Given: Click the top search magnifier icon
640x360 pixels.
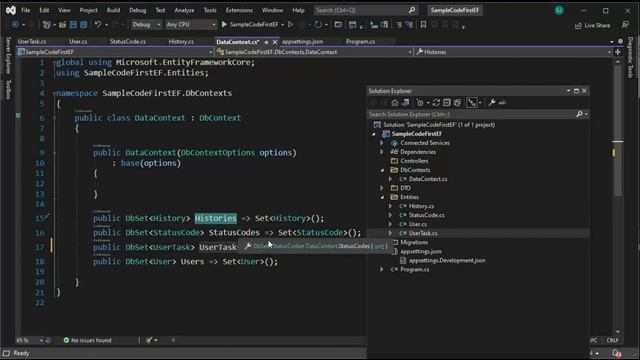Looking at the screenshot, I should coord(412,10).
